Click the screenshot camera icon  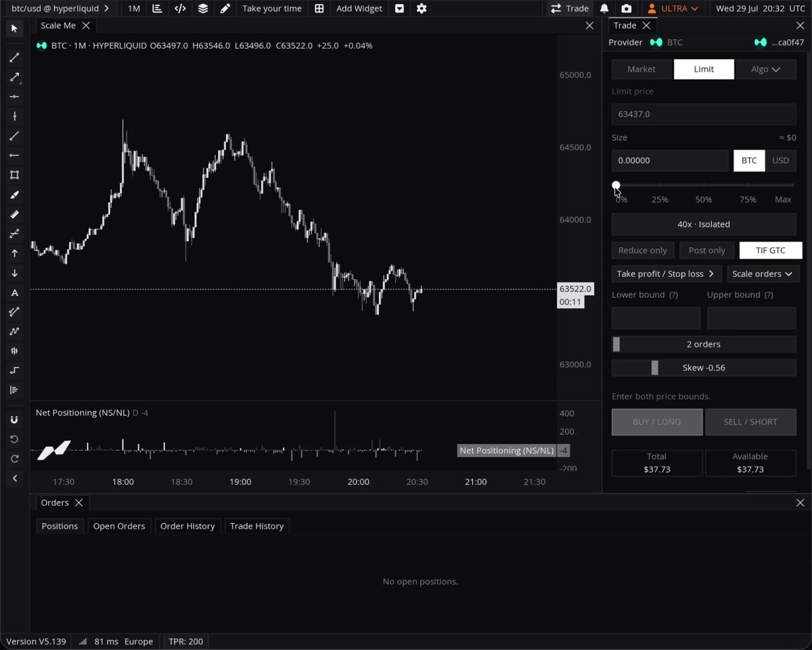(627, 8)
